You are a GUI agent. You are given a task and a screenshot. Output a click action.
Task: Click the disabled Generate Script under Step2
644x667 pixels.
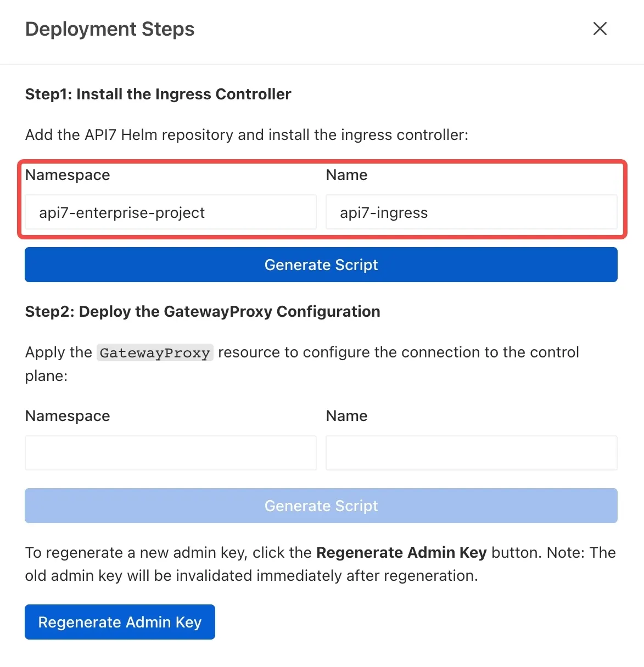click(321, 506)
